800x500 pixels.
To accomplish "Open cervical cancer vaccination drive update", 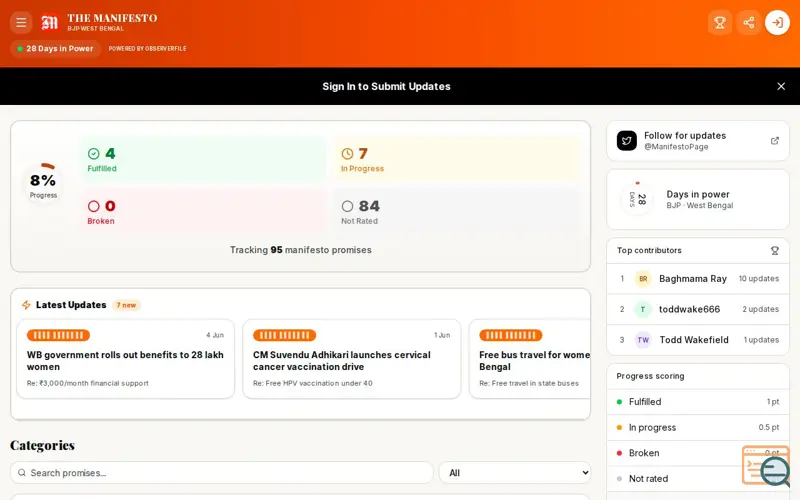I will [x=352, y=359].
